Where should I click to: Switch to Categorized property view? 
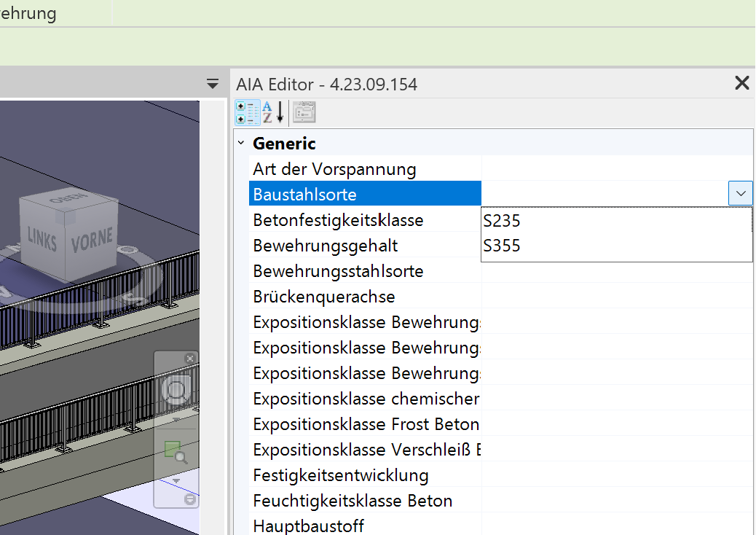pos(247,113)
